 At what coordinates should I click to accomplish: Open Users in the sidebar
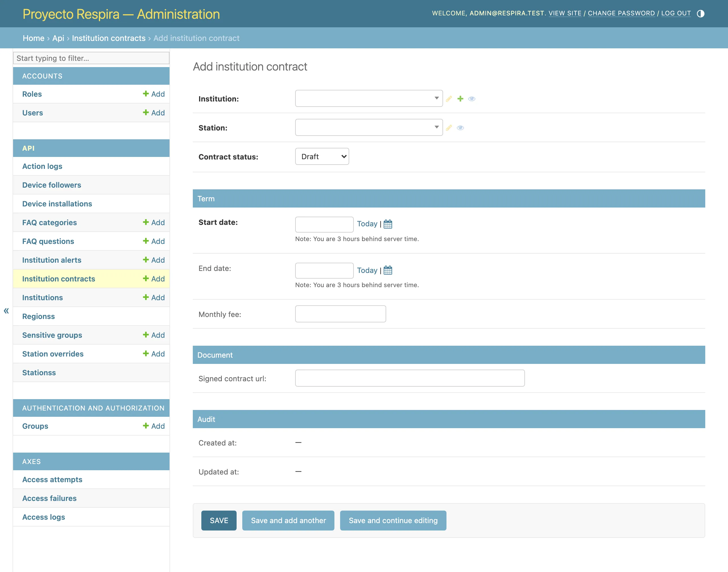point(32,113)
